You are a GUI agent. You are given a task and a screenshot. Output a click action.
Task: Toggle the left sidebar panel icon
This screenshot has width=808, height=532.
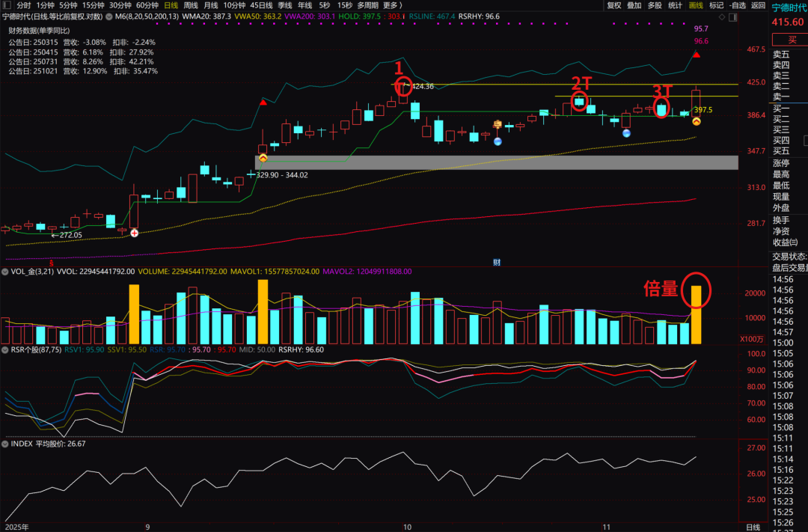pyautogui.click(x=6, y=5)
